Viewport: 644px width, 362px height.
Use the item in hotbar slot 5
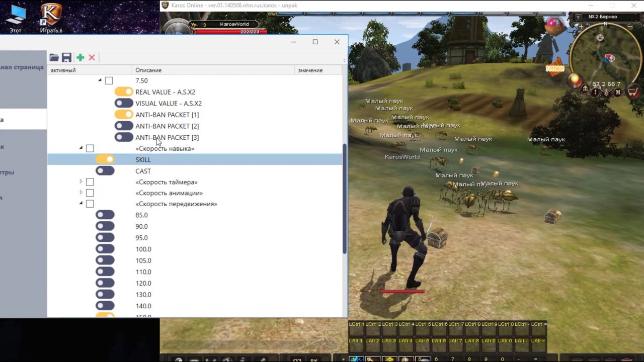[423, 358]
